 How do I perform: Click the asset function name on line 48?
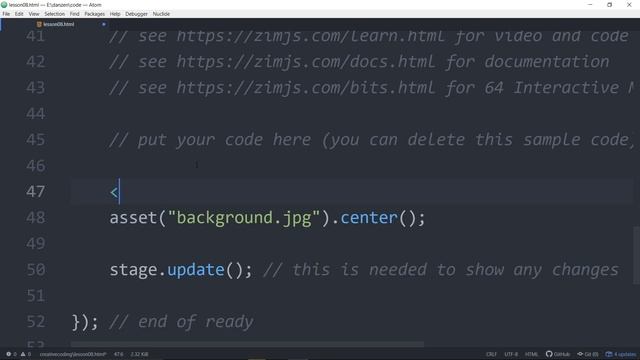click(133, 218)
